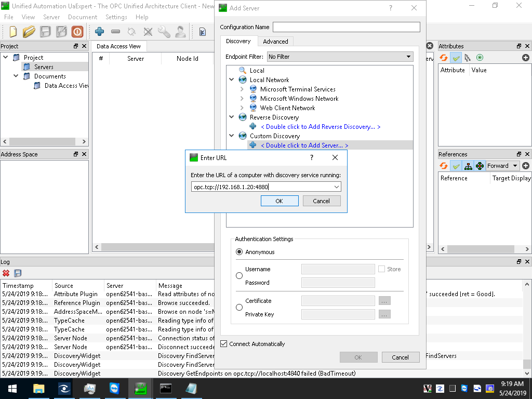Screen dimensions: 532x399
Task: Select the Anonymous radio button
Action: tap(239, 252)
